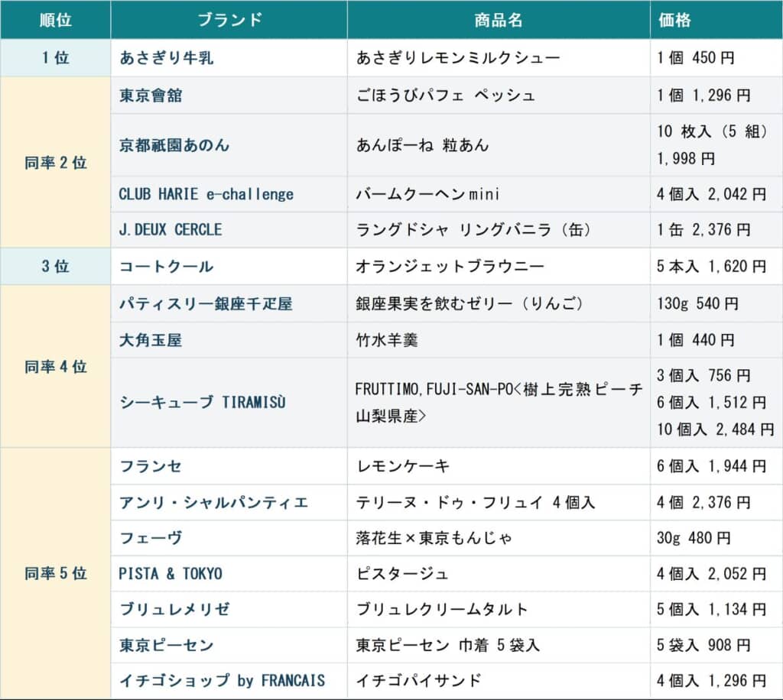
Task: Select the 3位 rank cell
Action: 55,266
